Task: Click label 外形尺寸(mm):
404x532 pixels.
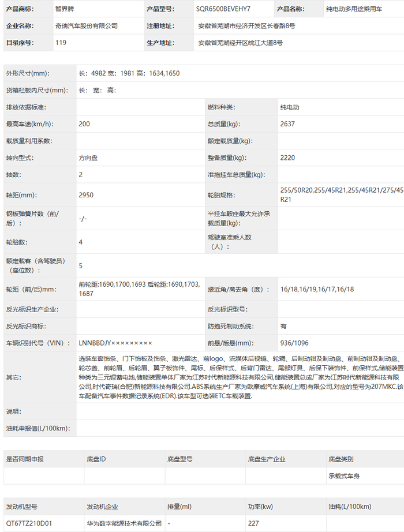Action: pos(28,73)
